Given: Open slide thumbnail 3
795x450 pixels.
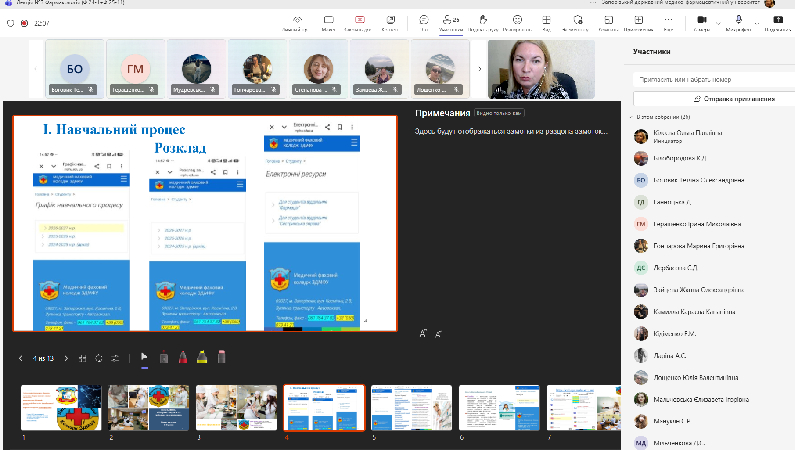Looking at the screenshot, I should [x=236, y=408].
